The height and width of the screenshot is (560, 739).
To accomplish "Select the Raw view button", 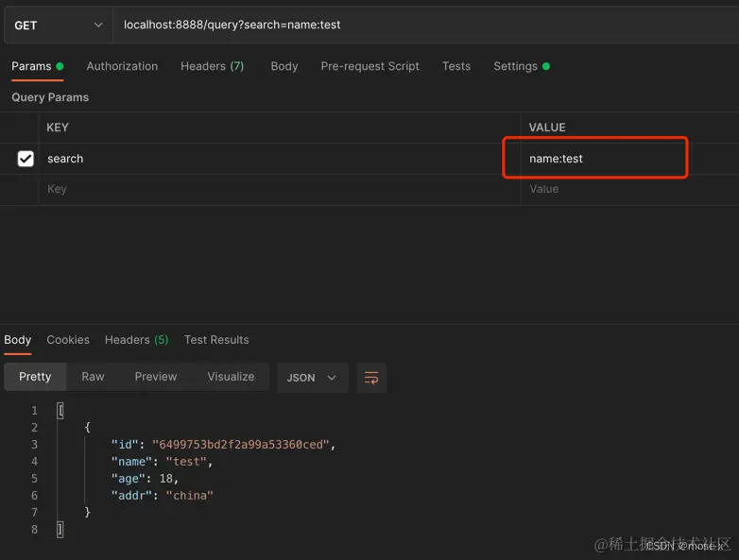I will tap(93, 377).
